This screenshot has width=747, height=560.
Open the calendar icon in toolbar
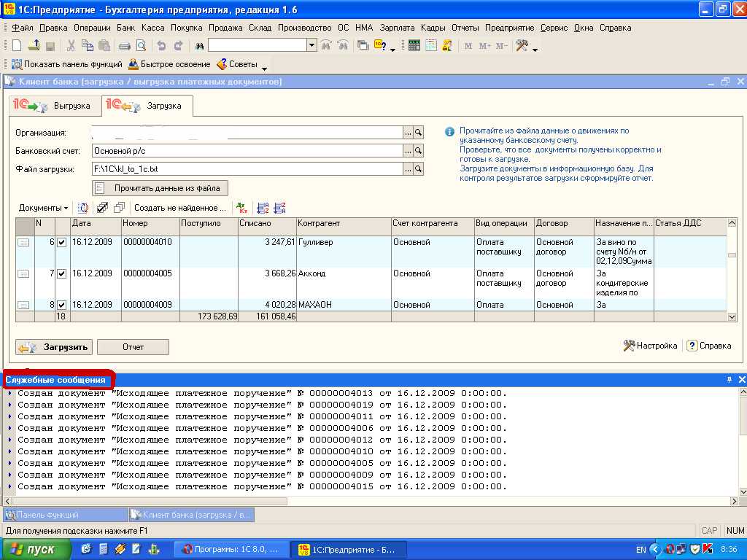pos(430,45)
